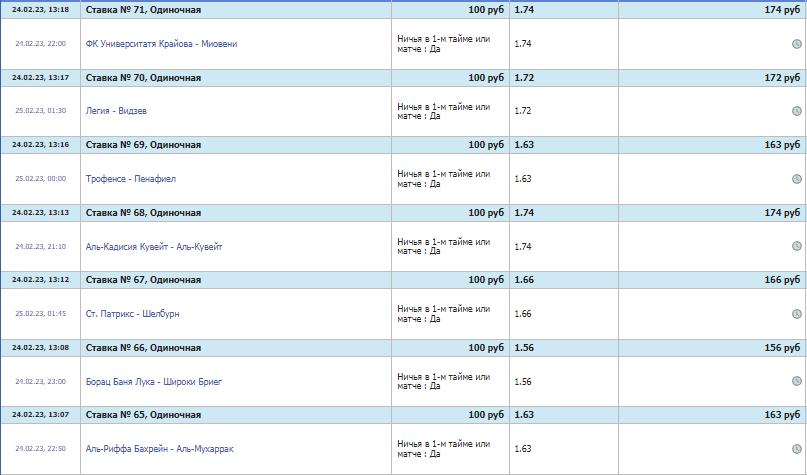The width and height of the screenshot is (807, 475).
Task: Open the Легия - Видзев match link
Action: coord(109,111)
